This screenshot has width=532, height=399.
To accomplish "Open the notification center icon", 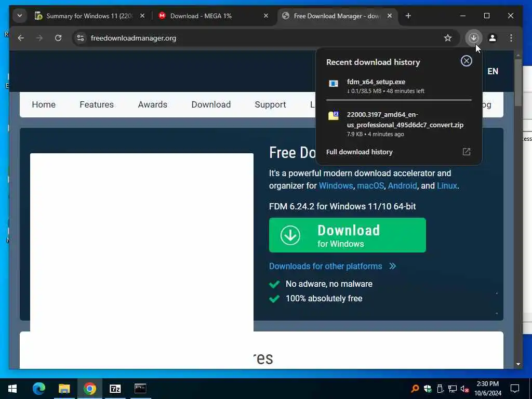I will pyautogui.click(x=515, y=389).
